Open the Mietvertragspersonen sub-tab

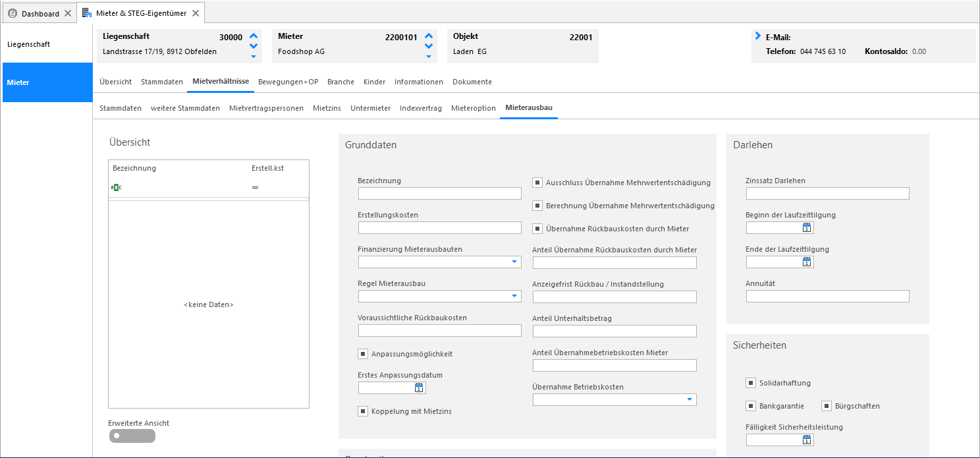pos(266,108)
